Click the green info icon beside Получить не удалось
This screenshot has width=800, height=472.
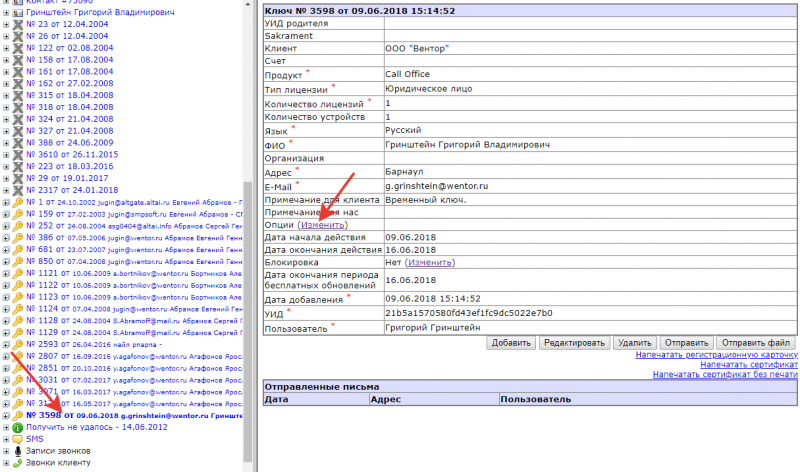[x=18, y=428]
